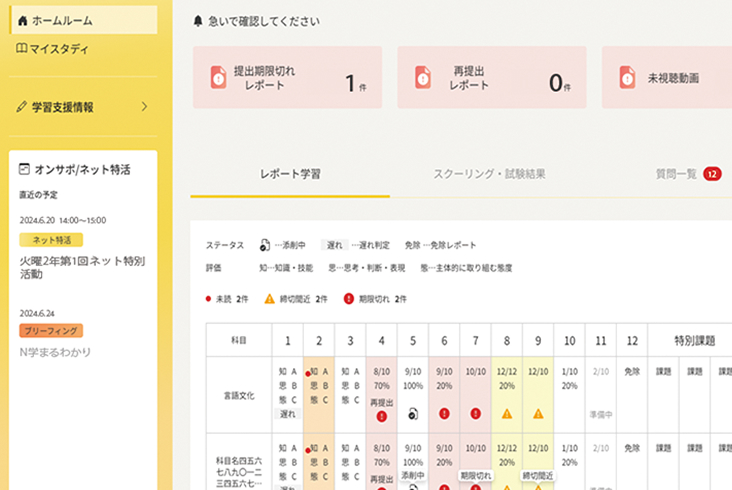Expand the 学習支援情報 chevron arrow
Image resolution: width=732 pixels, height=490 pixels.
[143, 107]
